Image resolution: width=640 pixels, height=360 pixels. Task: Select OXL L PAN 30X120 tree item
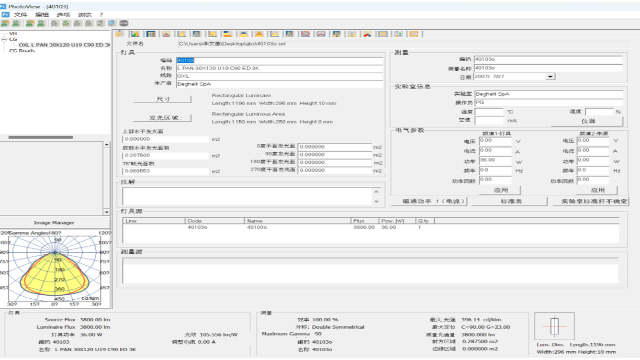click(64, 44)
